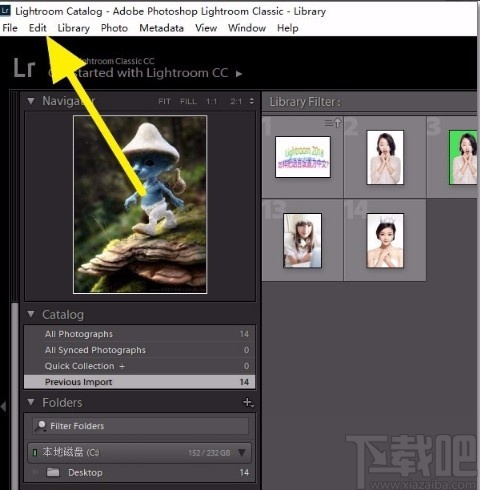Select the Desktop folder
This screenshot has width=480, height=490.
click(x=140, y=472)
